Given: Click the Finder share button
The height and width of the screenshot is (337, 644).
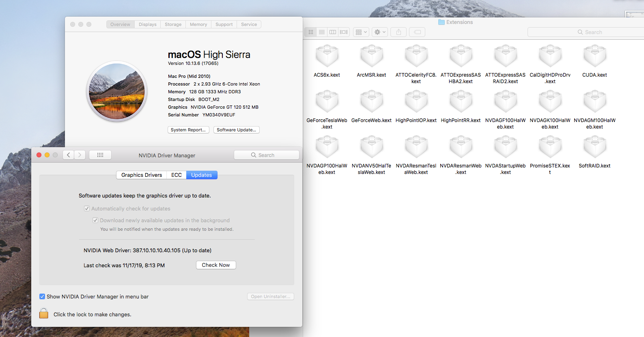Looking at the screenshot, I should (x=398, y=32).
